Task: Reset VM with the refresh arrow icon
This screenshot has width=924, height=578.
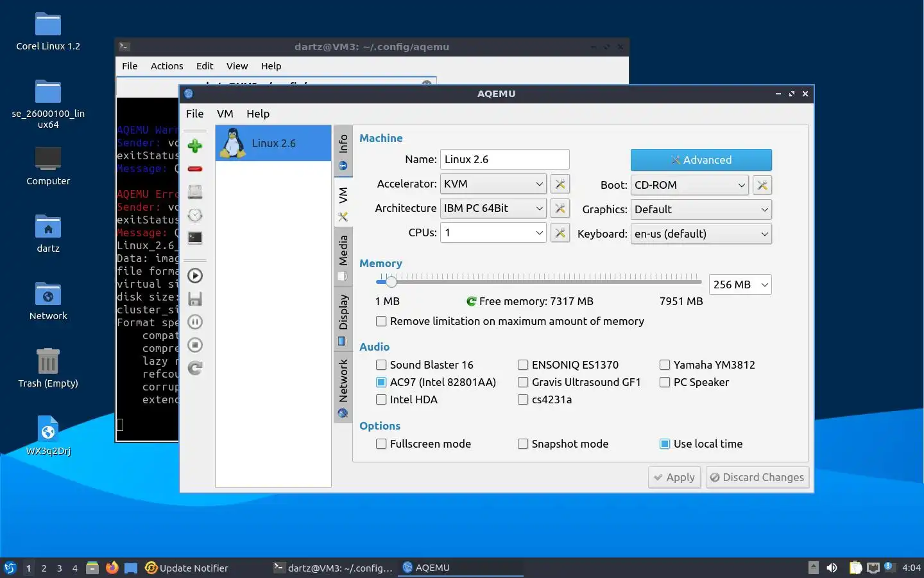Action: pyautogui.click(x=195, y=368)
